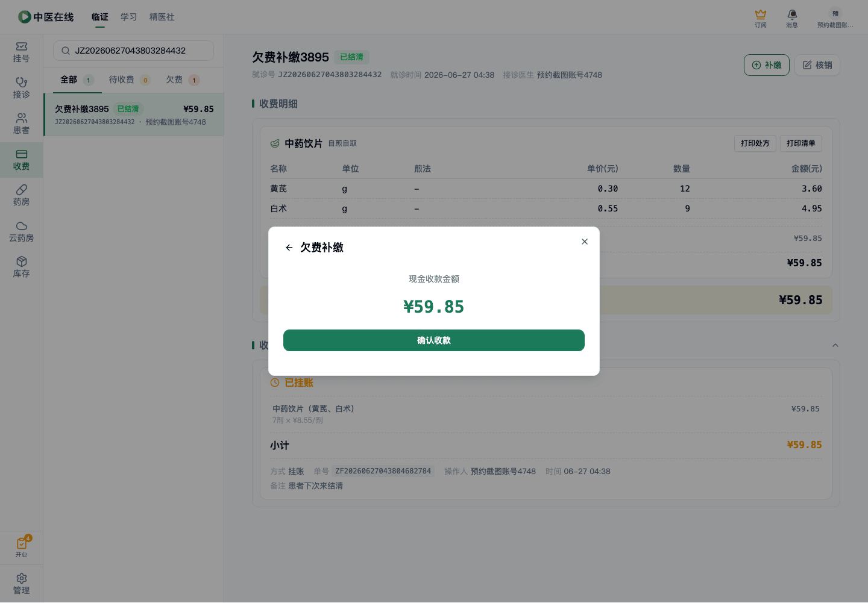Click the search magnifier icon

click(66, 51)
